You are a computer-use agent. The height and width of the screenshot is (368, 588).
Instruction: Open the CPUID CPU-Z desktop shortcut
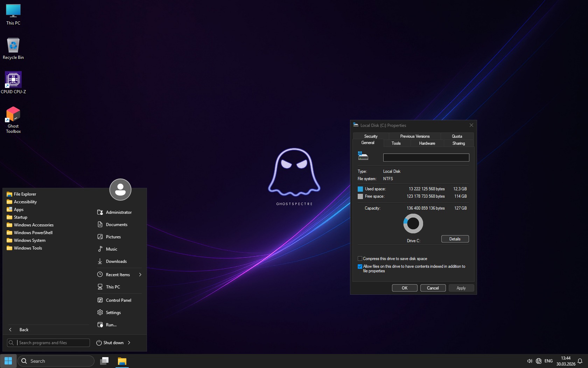(13, 80)
